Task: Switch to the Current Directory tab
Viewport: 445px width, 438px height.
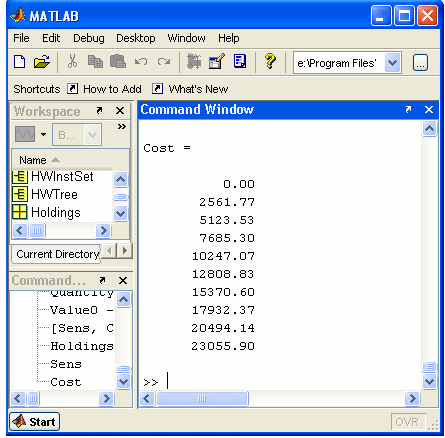Action: pos(57,254)
